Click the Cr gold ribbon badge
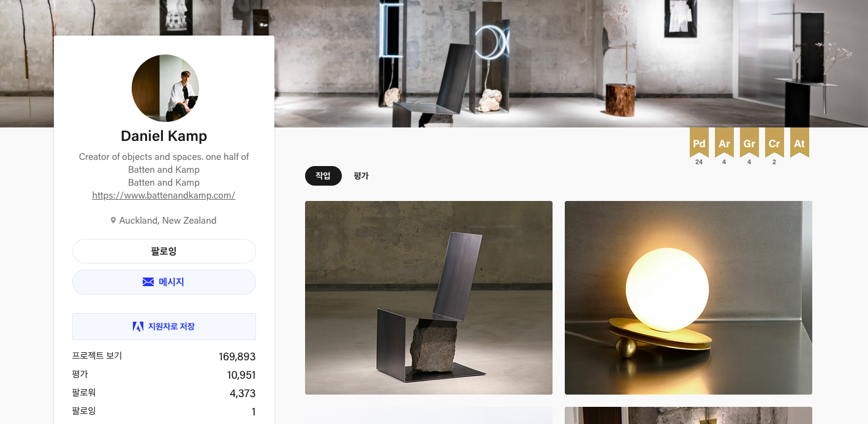The height and width of the screenshot is (424, 868). pyautogui.click(x=774, y=142)
